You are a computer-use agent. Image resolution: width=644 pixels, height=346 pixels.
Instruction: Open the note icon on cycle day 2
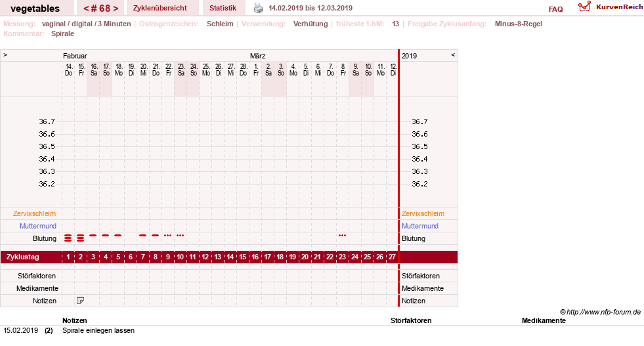[81, 301]
